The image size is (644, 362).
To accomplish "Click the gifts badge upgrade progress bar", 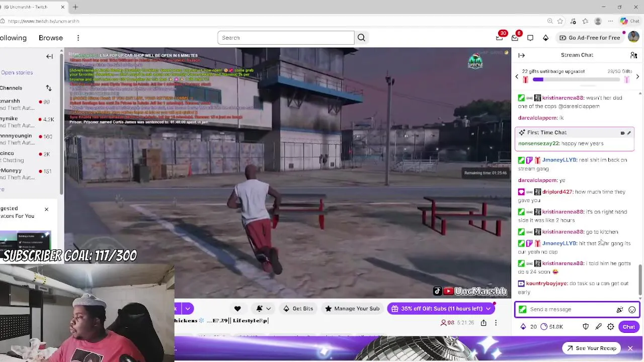I will tap(577, 79).
